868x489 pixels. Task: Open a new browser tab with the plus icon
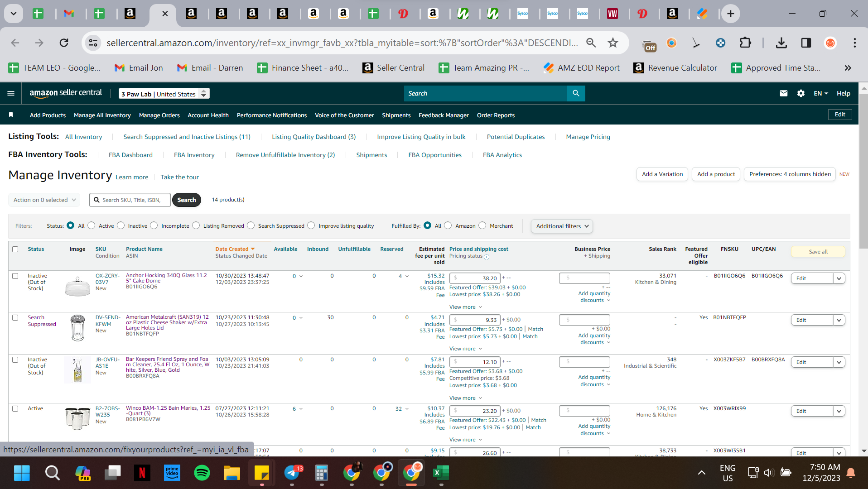click(730, 14)
